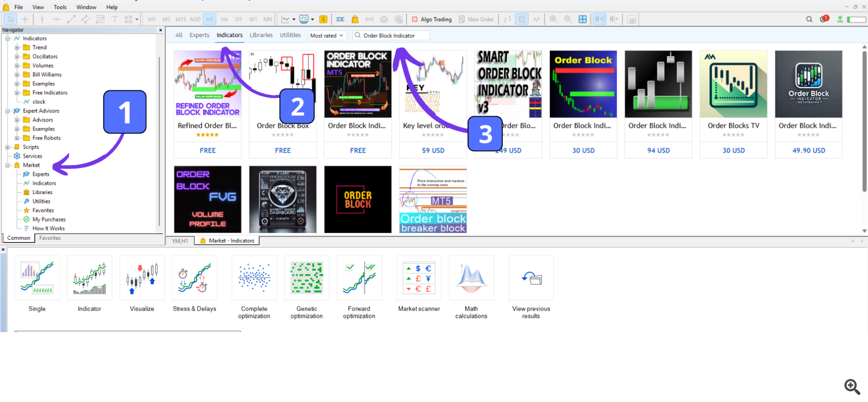The width and height of the screenshot is (868, 402).
Task: Select Favorites star item in Market tree
Action: 38,210
